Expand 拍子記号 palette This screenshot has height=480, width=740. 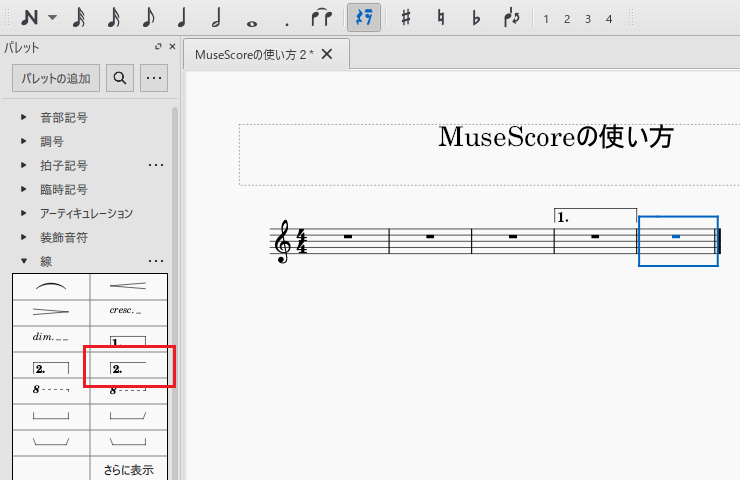point(24,165)
